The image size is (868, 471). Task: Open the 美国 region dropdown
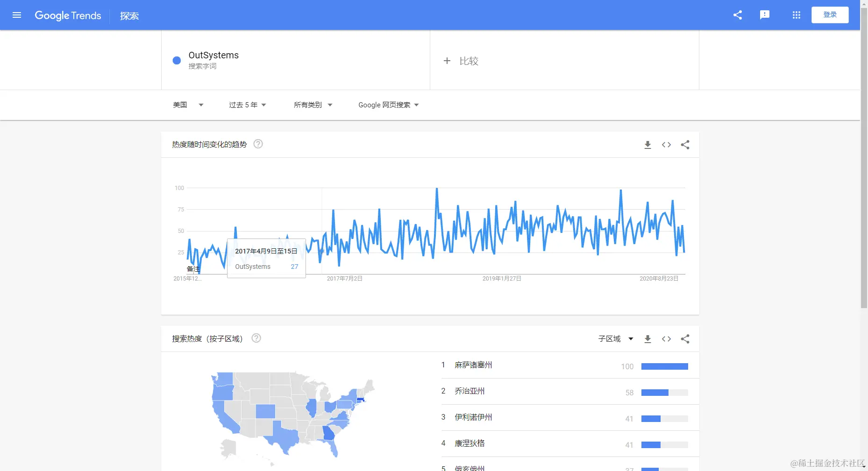188,105
